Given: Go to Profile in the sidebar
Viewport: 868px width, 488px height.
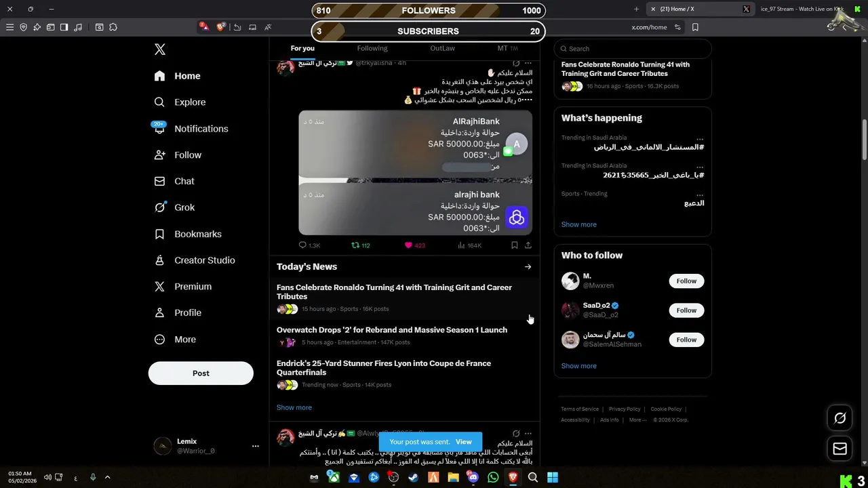Looking at the screenshot, I should (x=177, y=312).
